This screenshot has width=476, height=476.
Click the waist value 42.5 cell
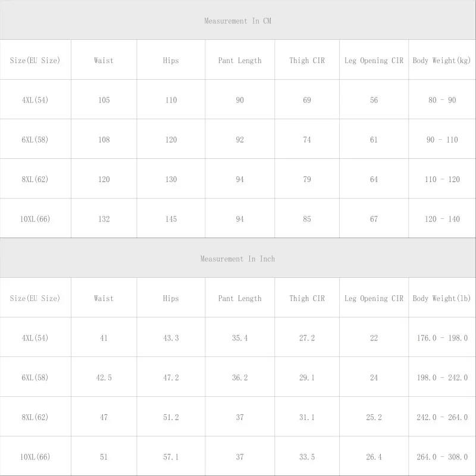coord(104,378)
